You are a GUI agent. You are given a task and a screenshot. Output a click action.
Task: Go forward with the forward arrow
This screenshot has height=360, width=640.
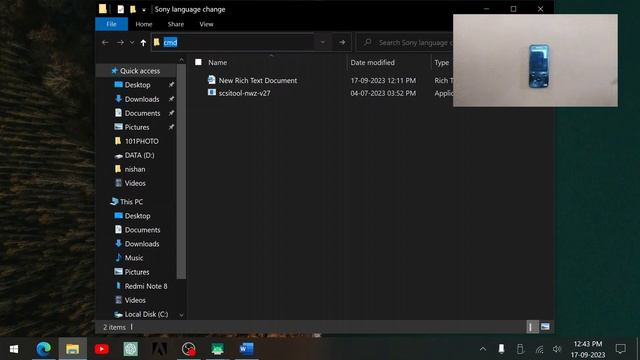[x=120, y=42]
